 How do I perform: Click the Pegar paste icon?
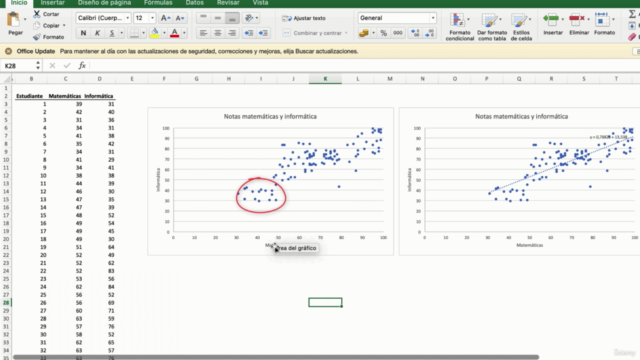tap(13, 19)
